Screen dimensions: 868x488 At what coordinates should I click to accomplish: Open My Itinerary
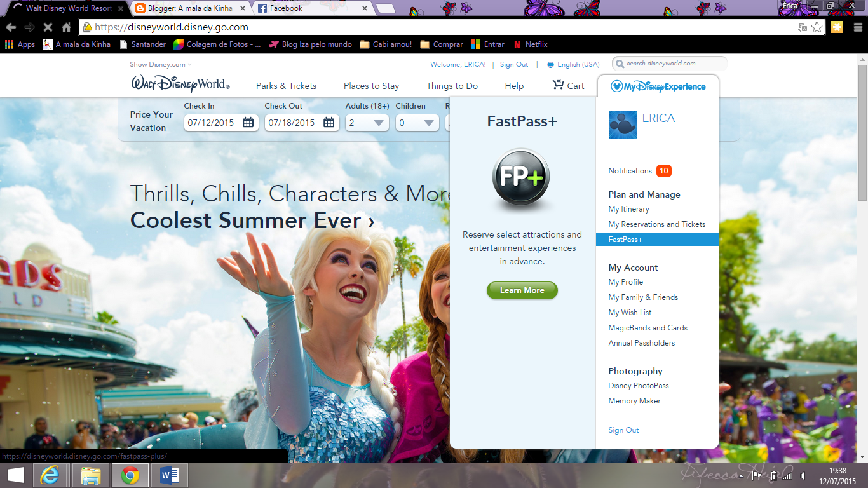point(628,209)
